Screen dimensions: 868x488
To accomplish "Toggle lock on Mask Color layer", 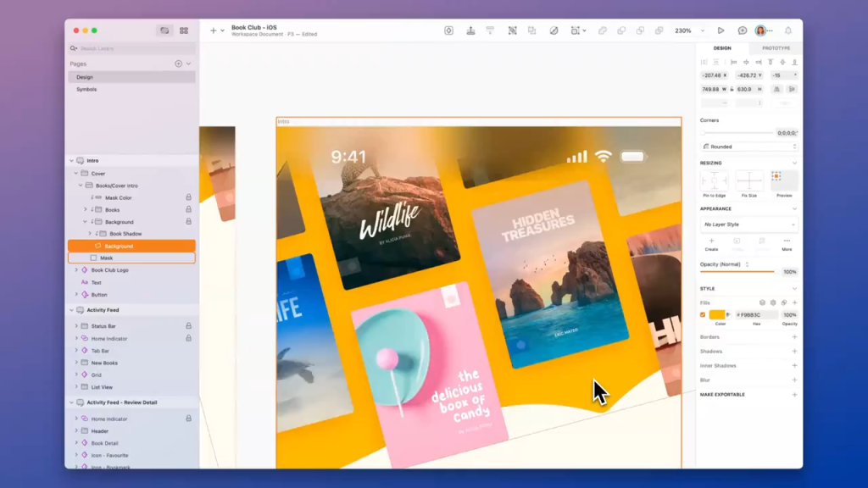I will [188, 197].
